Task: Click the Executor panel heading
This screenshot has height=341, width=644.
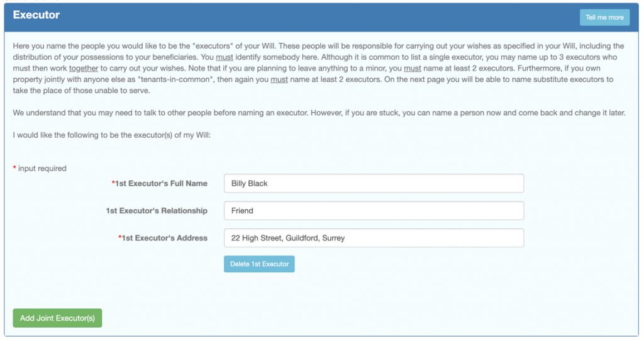Action: coord(36,15)
